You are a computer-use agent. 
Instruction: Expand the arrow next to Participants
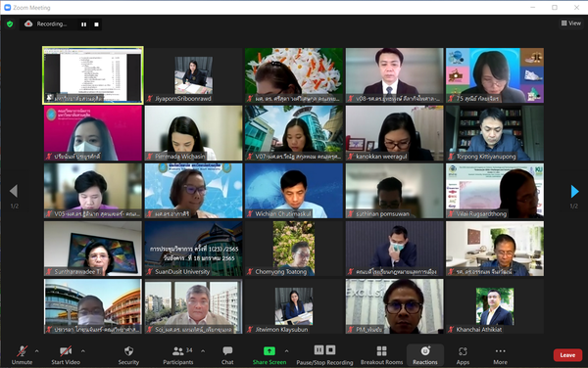coord(203,351)
